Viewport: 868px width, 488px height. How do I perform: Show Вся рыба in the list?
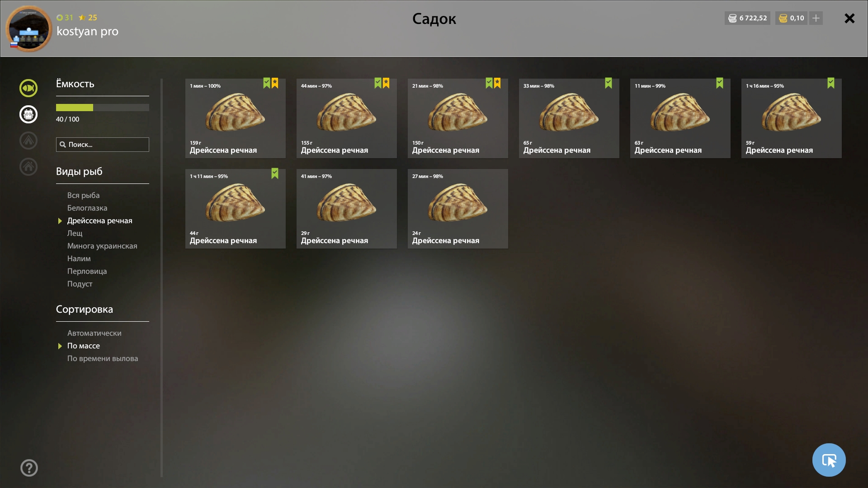click(x=84, y=195)
